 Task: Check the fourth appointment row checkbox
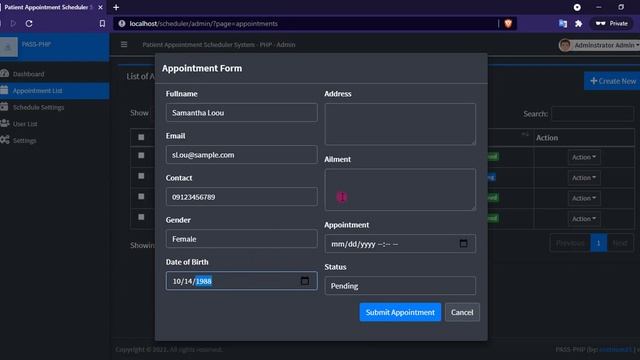(x=141, y=217)
